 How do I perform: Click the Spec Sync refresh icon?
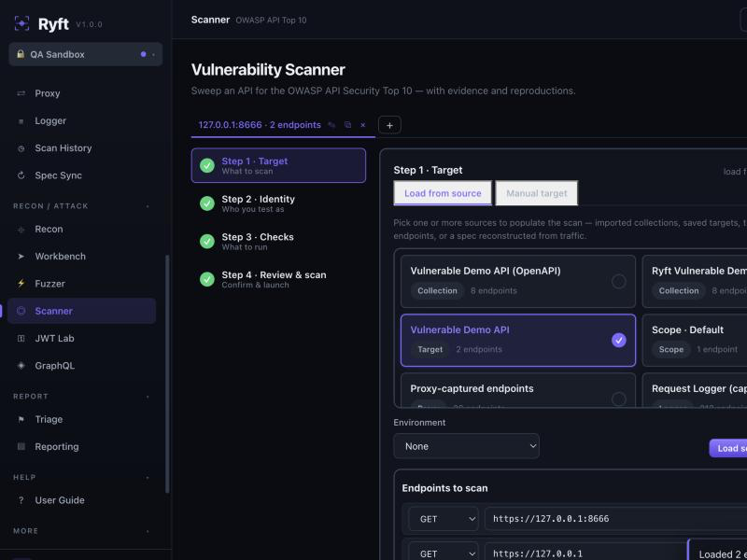(x=21, y=175)
